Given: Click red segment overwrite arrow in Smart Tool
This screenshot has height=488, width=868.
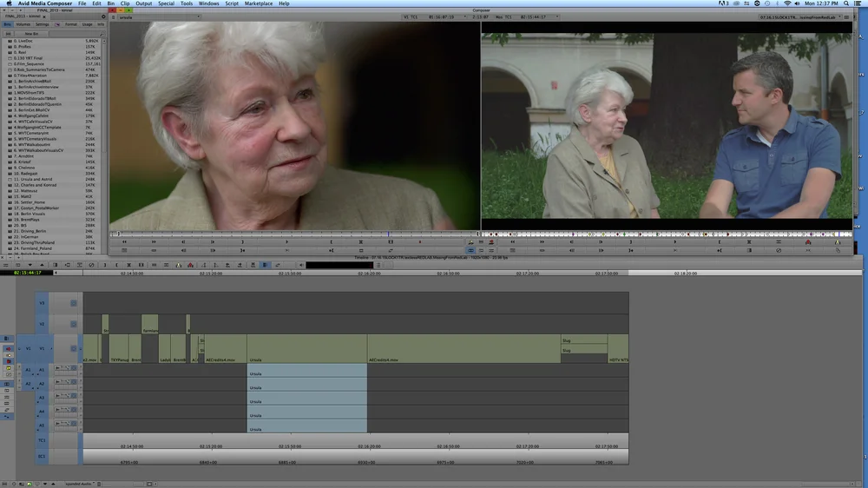Looking at the screenshot, I should pyautogui.click(x=9, y=348).
